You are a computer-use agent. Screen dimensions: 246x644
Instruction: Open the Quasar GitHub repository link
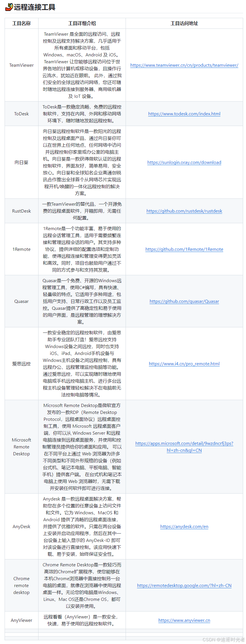click(184, 301)
